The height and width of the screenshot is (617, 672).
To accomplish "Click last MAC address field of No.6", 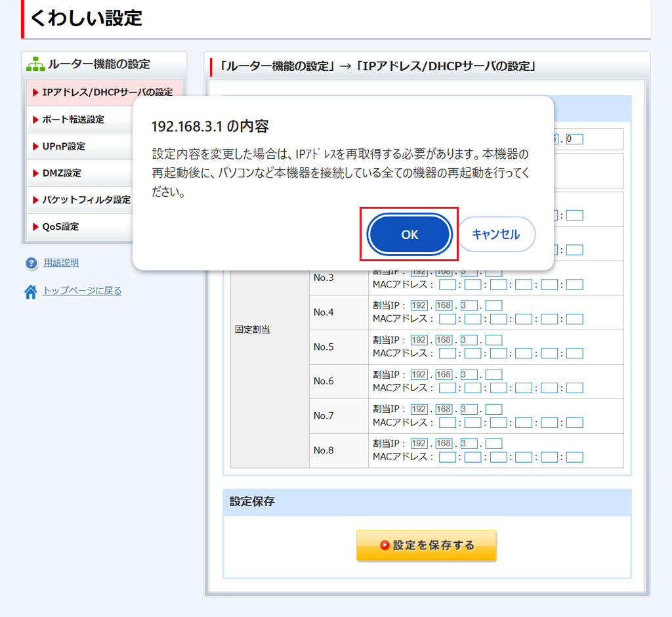I will click(574, 388).
